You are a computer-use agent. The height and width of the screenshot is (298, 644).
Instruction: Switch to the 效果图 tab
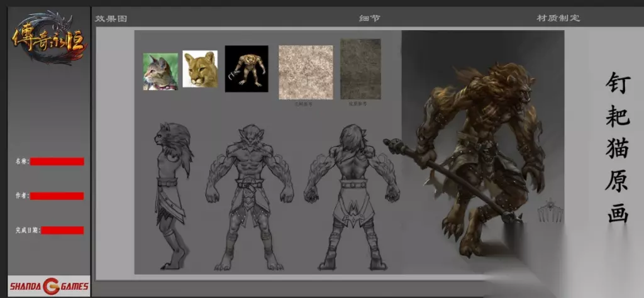click(x=111, y=18)
